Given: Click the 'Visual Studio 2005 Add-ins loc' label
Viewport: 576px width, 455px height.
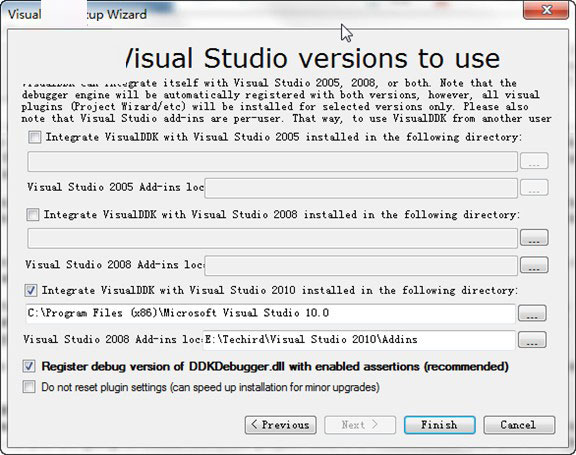Looking at the screenshot, I should [115, 187].
